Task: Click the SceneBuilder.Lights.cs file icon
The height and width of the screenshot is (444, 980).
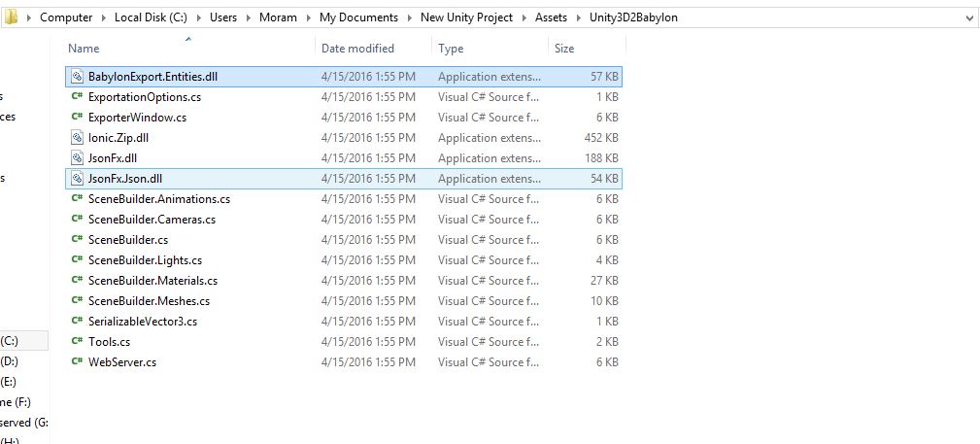Action: point(77,260)
